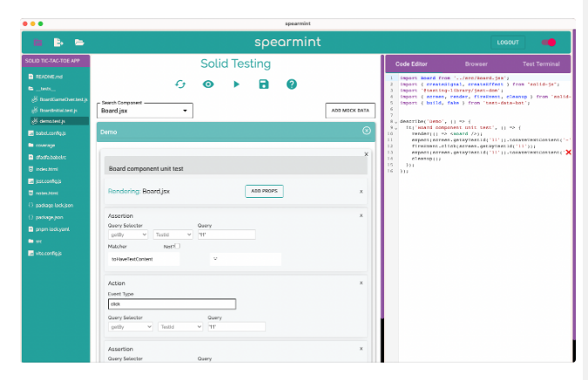
Task: Click the export file icon in header
Action: (58, 43)
